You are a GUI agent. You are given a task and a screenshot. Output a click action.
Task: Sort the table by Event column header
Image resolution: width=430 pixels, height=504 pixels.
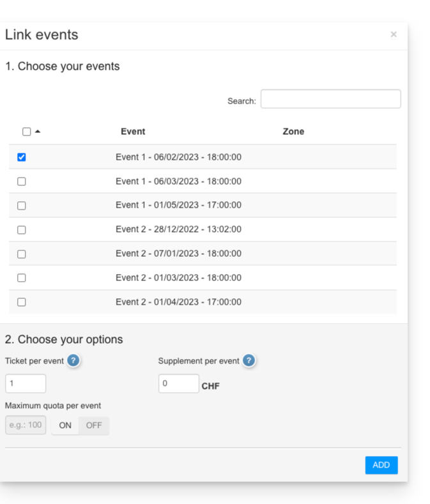point(133,132)
